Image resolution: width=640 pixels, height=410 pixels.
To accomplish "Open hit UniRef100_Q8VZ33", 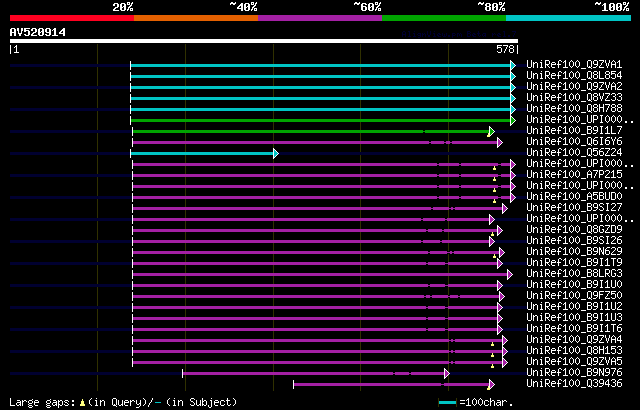I will [574, 98].
